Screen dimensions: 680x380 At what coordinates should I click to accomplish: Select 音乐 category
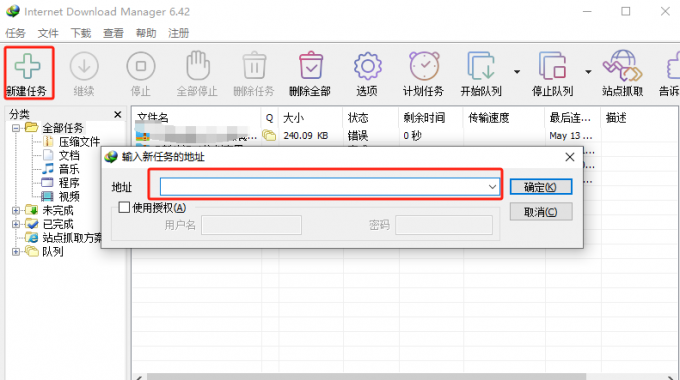[x=69, y=169]
